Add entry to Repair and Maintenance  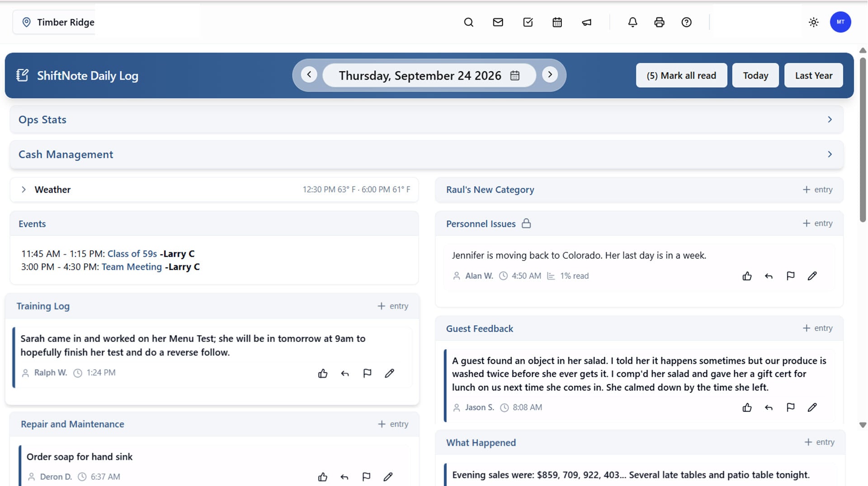click(x=393, y=424)
